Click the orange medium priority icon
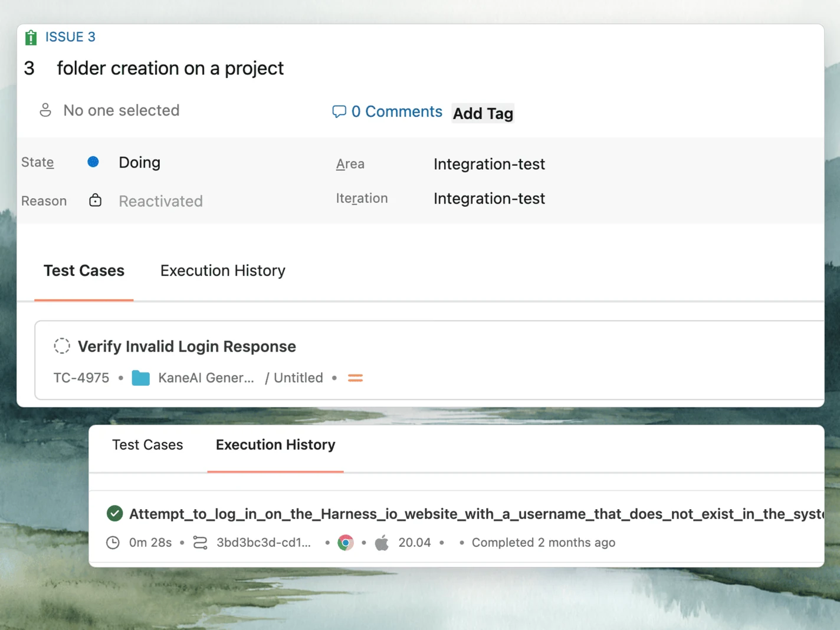Image resolution: width=840 pixels, height=630 pixels. tap(355, 378)
